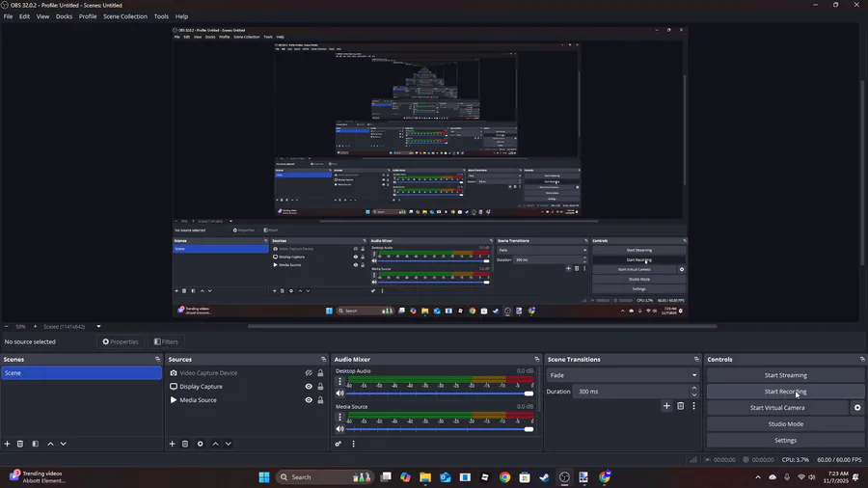Image resolution: width=868 pixels, height=488 pixels.
Task: Remove selected source with trash icon
Action: click(x=185, y=444)
